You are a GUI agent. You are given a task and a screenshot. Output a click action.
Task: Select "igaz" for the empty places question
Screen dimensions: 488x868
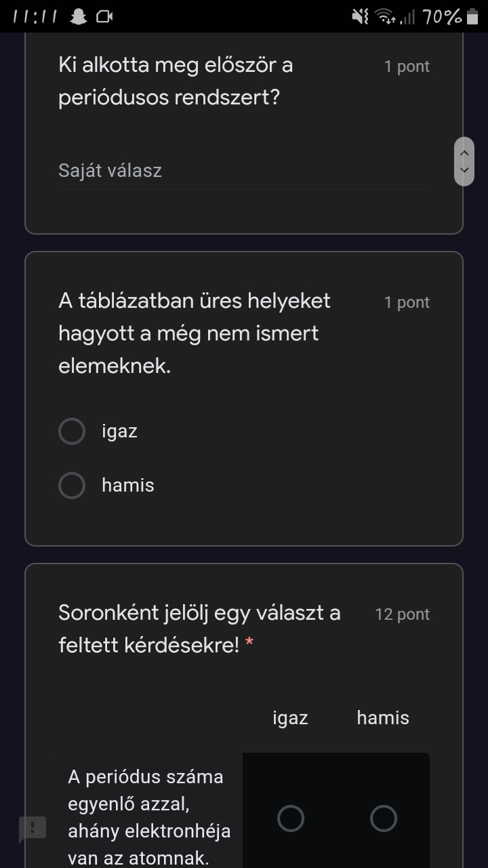72,431
